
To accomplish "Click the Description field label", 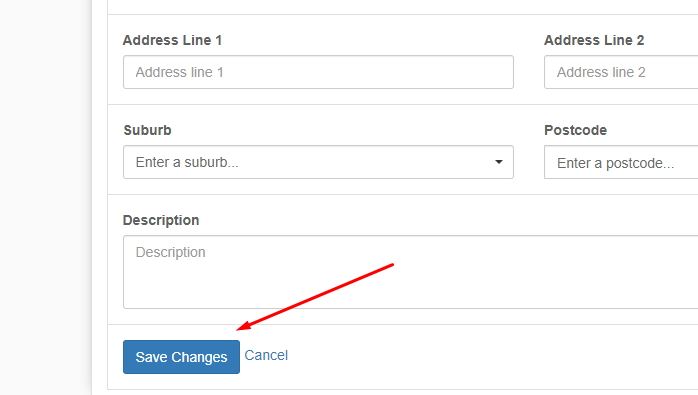I will coord(161,220).
